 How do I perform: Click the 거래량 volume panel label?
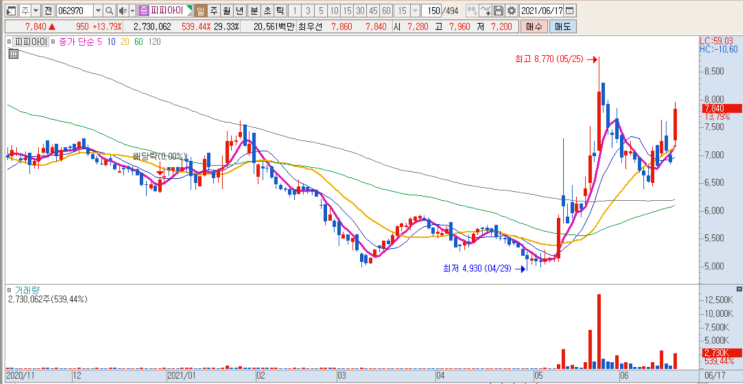pyautogui.click(x=26, y=289)
